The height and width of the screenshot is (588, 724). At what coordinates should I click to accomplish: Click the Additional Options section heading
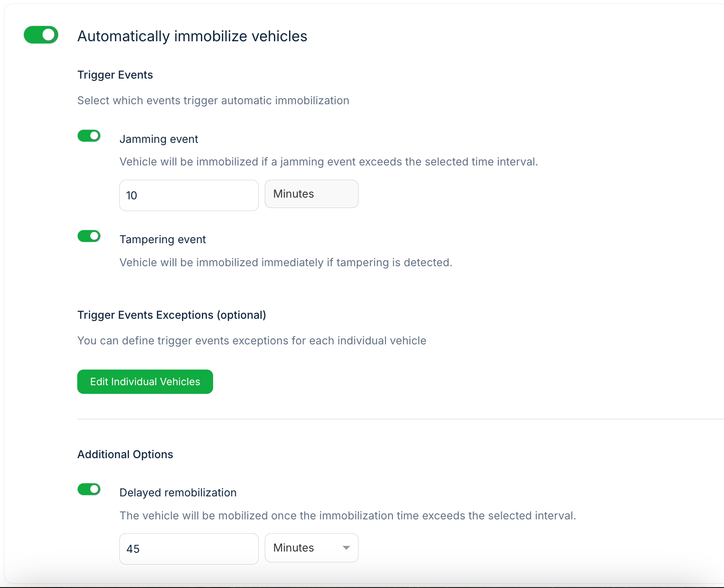[x=125, y=455]
